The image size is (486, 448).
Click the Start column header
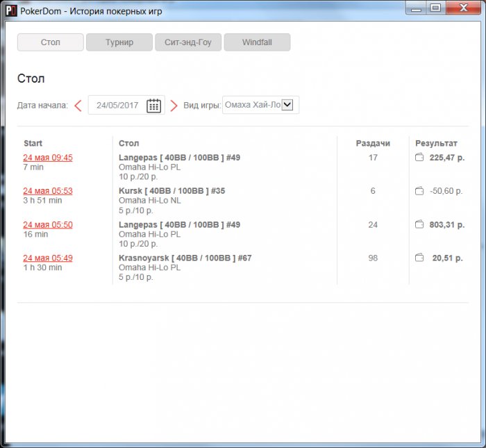pos(33,143)
